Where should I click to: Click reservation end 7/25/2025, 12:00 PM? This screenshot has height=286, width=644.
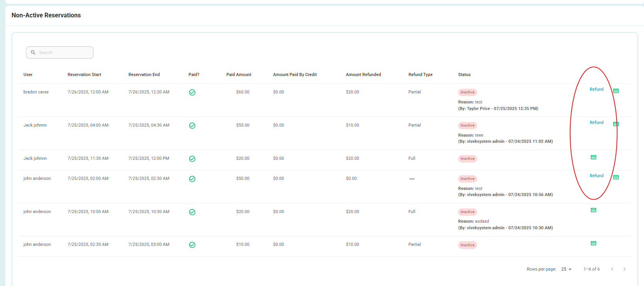click(x=149, y=158)
